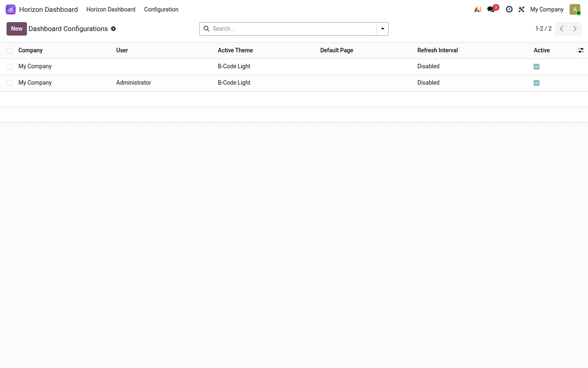
Task: Focus the Search input field
Action: pos(293,29)
